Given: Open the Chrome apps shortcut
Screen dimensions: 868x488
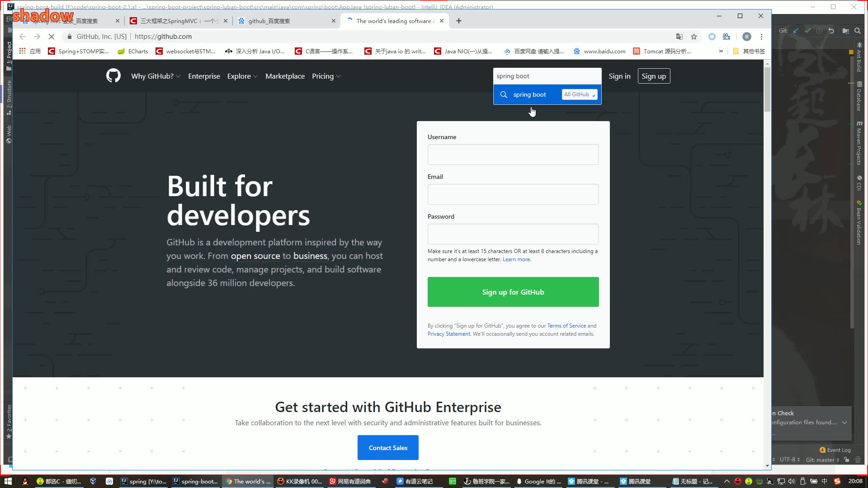Looking at the screenshot, I should [x=29, y=51].
